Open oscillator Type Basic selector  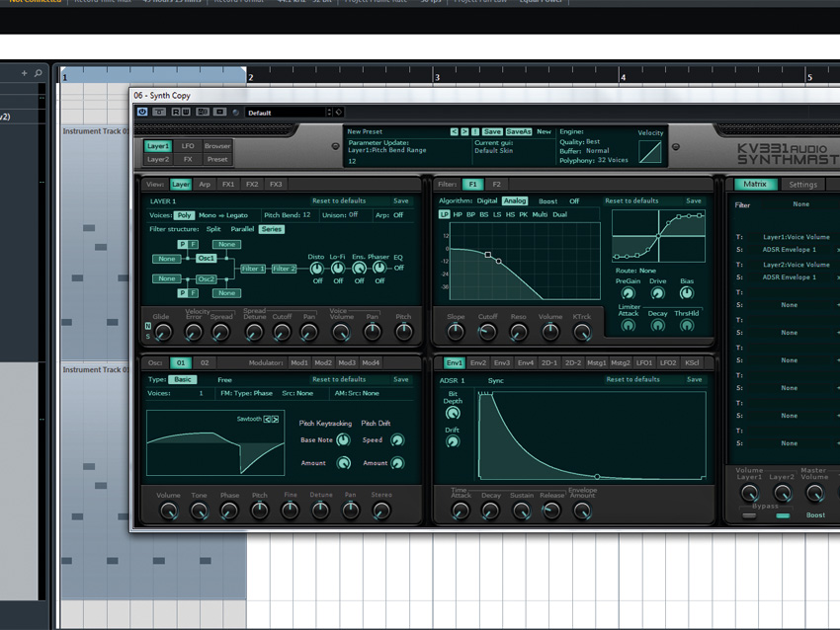click(182, 379)
